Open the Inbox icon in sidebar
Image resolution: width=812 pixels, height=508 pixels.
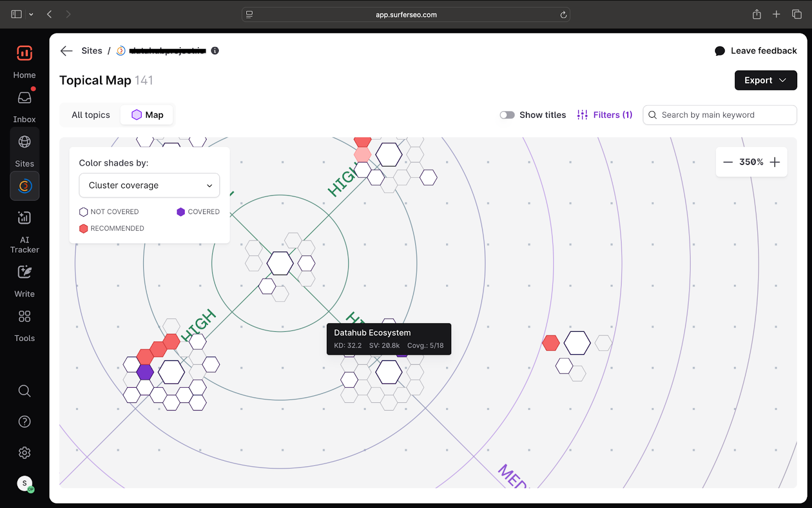click(24, 98)
